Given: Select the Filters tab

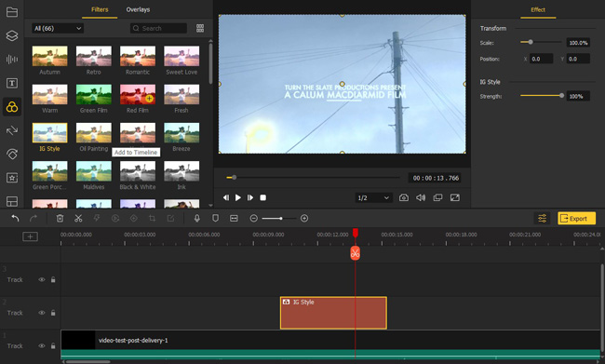Looking at the screenshot, I should tap(100, 9).
